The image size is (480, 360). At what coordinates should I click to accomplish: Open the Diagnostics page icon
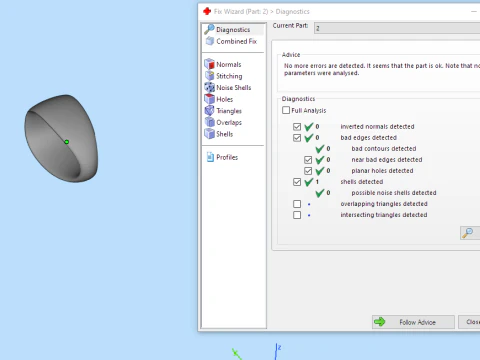(209, 29)
